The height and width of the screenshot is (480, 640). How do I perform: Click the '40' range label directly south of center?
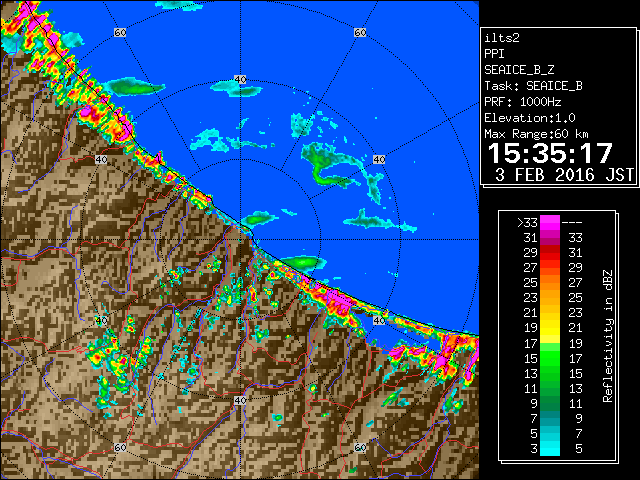[x=240, y=400]
